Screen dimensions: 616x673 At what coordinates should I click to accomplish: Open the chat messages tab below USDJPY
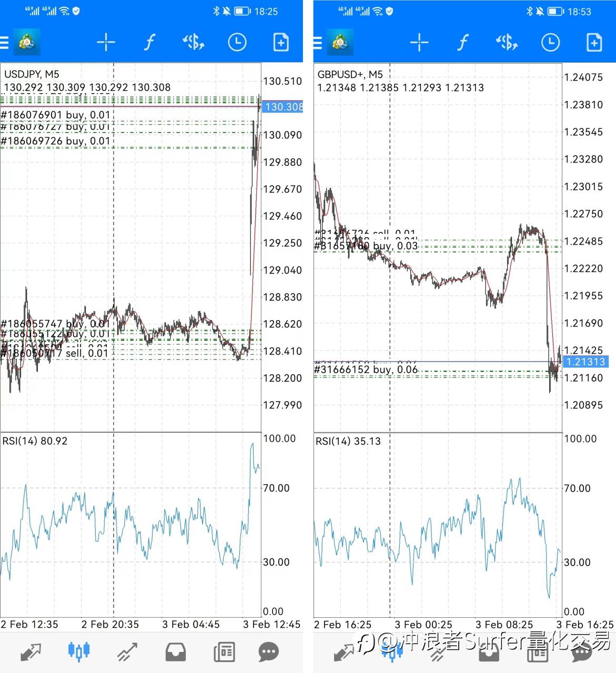pyautogui.click(x=269, y=652)
